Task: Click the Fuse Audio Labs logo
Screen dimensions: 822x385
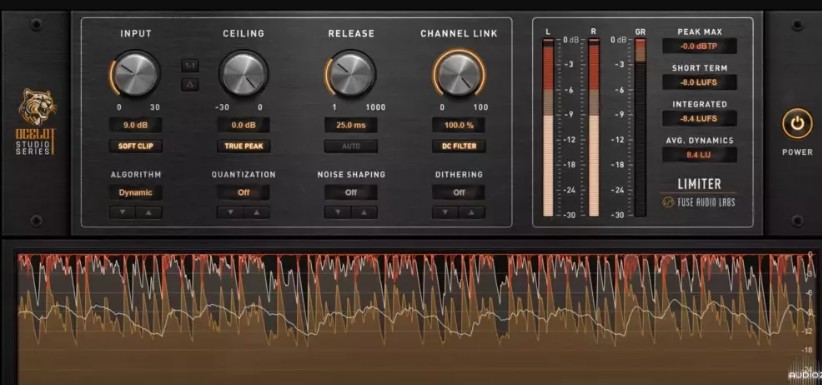Action: (699, 202)
